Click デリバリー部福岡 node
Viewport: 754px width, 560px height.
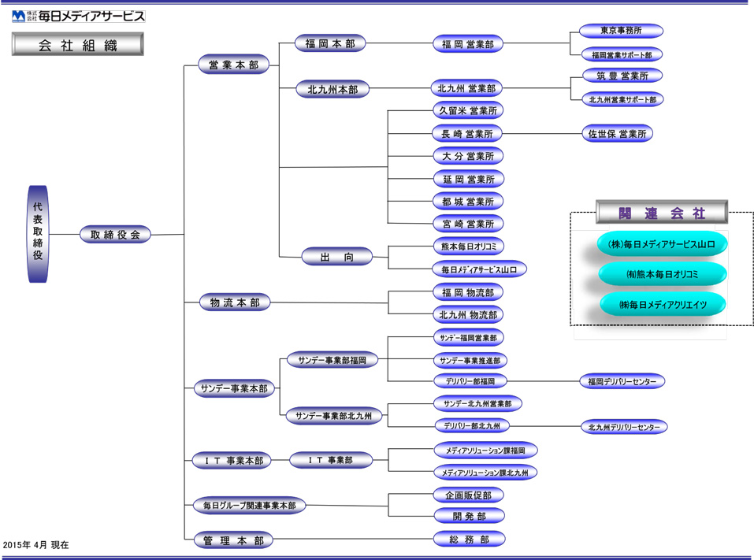pos(470,381)
